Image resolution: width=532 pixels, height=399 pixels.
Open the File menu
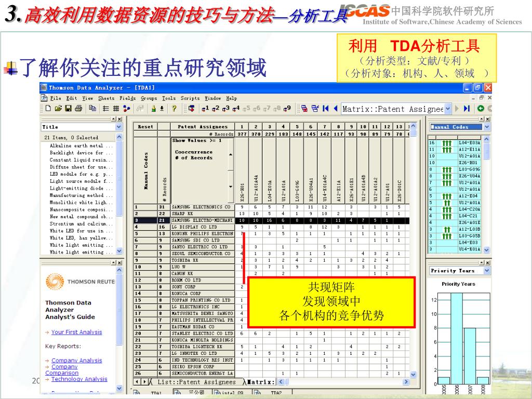click(x=56, y=98)
